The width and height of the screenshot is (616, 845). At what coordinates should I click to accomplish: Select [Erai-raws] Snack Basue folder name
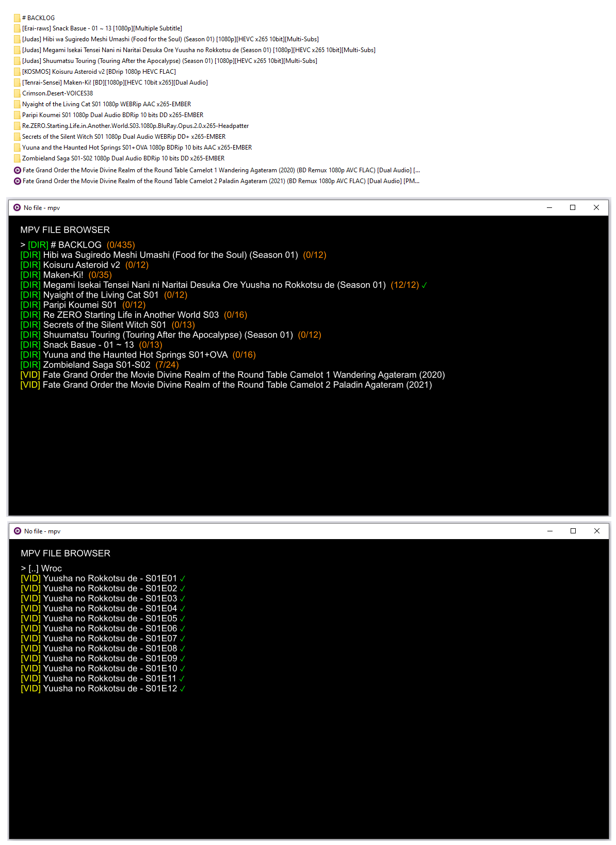tap(102, 29)
